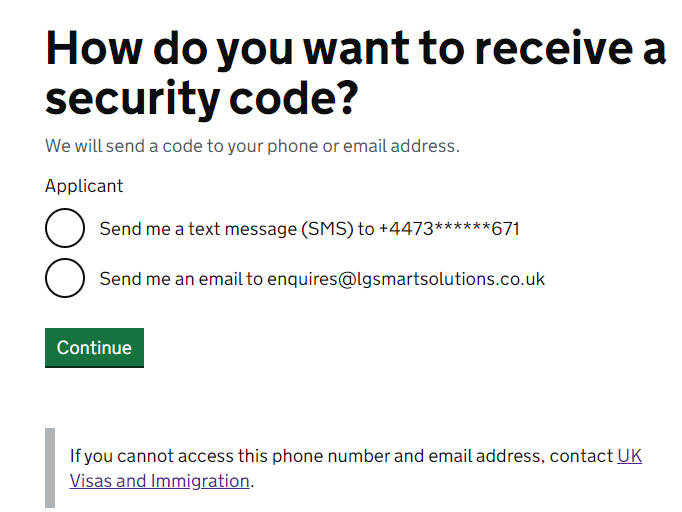
Task: Click the word 'contact' before the UK Visas link
Action: click(x=580, y=456)
